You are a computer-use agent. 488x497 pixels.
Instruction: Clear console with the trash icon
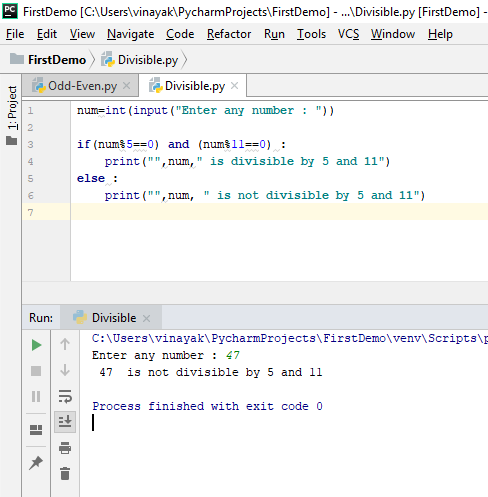coord(65,473)
